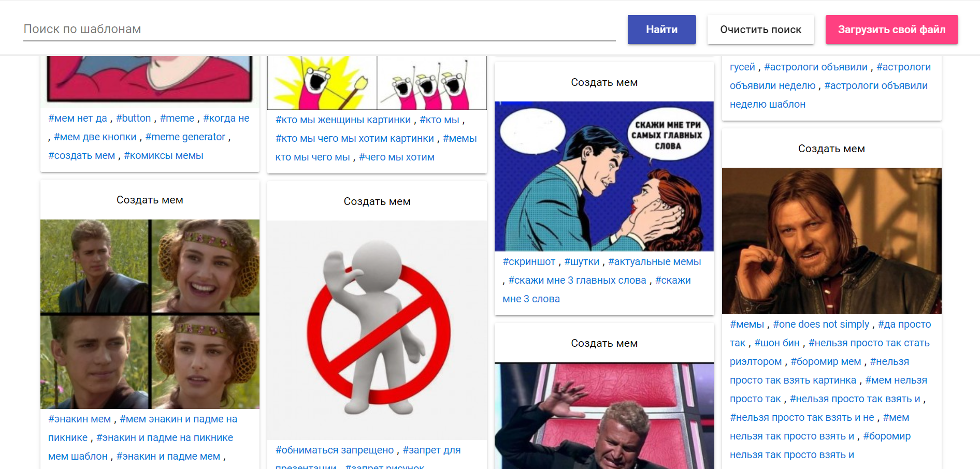The image size is (980, 469).
Task: Click 'Создать мем' above the red chair template
Action: pyautogui.click(x=604, y=343)
